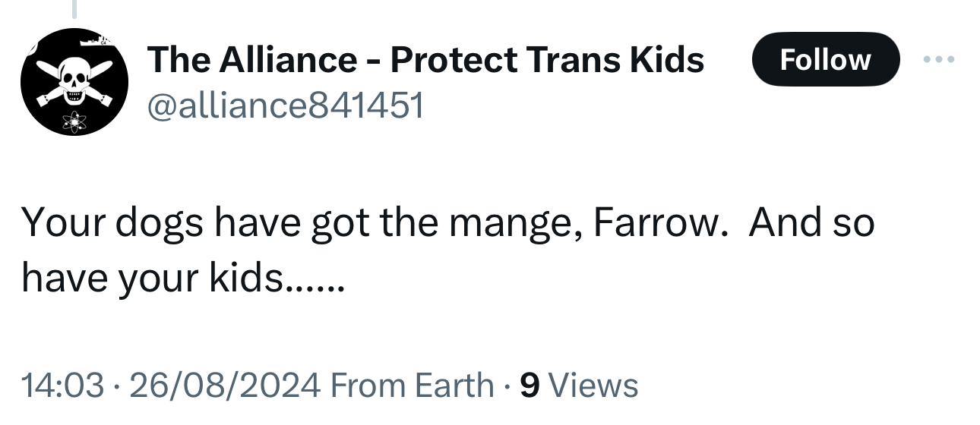Click the word Views in the tweet footer
The height and width of the screenshot is (425, 980).
click(x=593, y=385)
